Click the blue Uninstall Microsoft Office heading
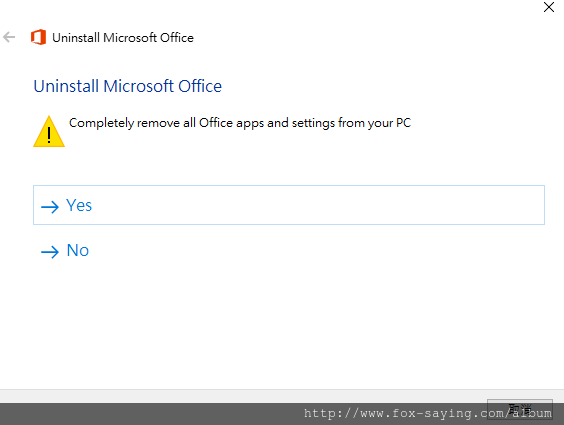 point(128,86)
